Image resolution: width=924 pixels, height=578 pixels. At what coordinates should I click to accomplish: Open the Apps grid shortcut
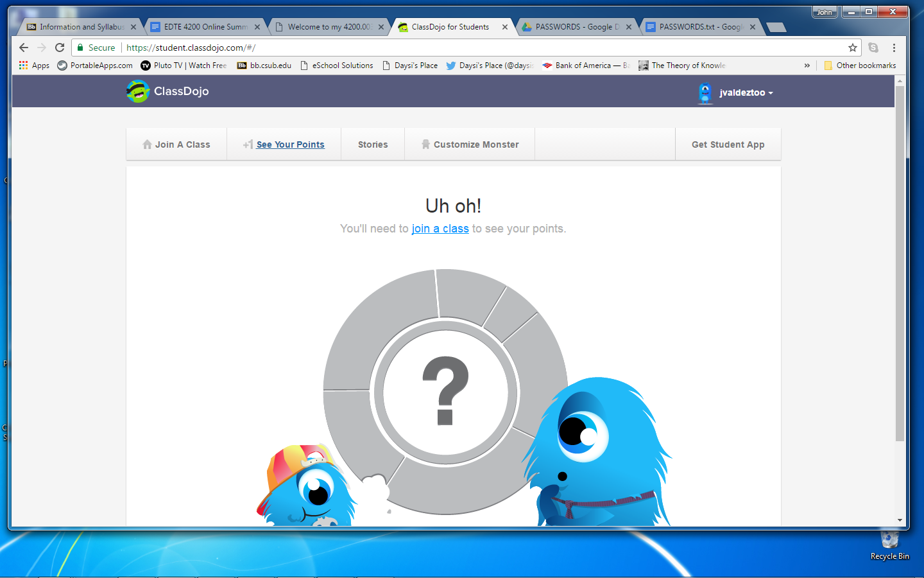pyautogui.click(x=34, y=66)
